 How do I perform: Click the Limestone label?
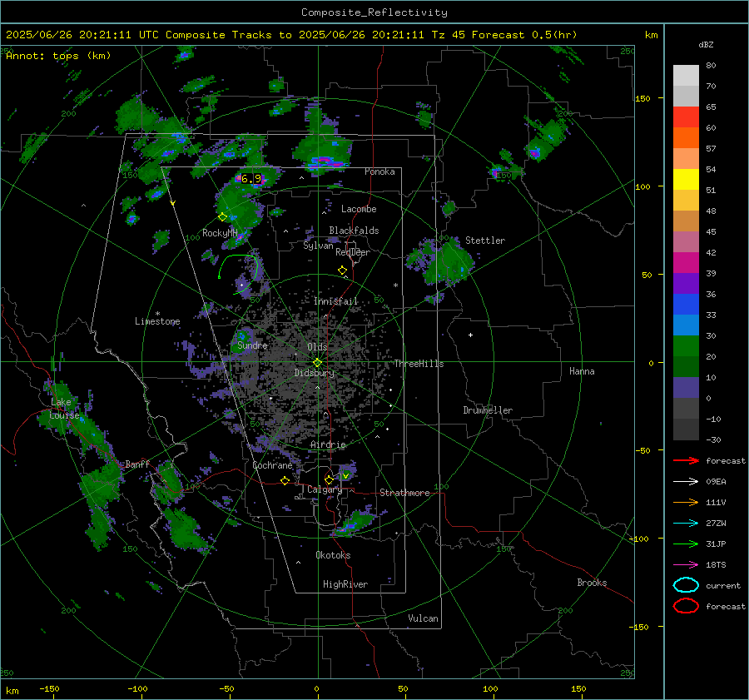point(157,321)
